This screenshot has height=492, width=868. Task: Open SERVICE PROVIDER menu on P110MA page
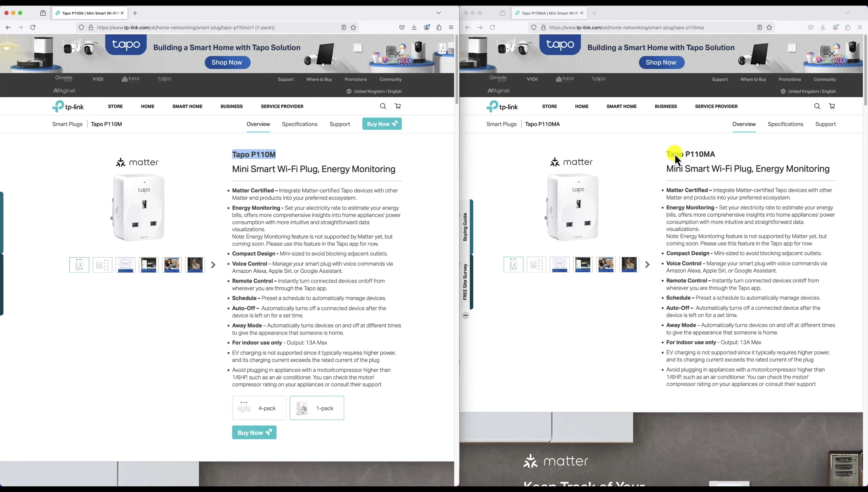(x=716, y=106)
